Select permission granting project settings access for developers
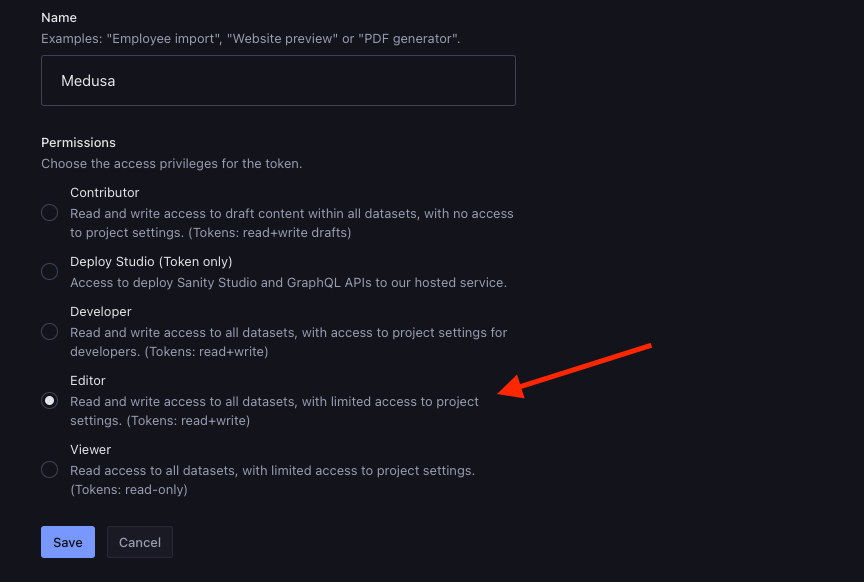The width and height of the screenshot is (864, 582). pyautogui.click(x=49, y=331)
